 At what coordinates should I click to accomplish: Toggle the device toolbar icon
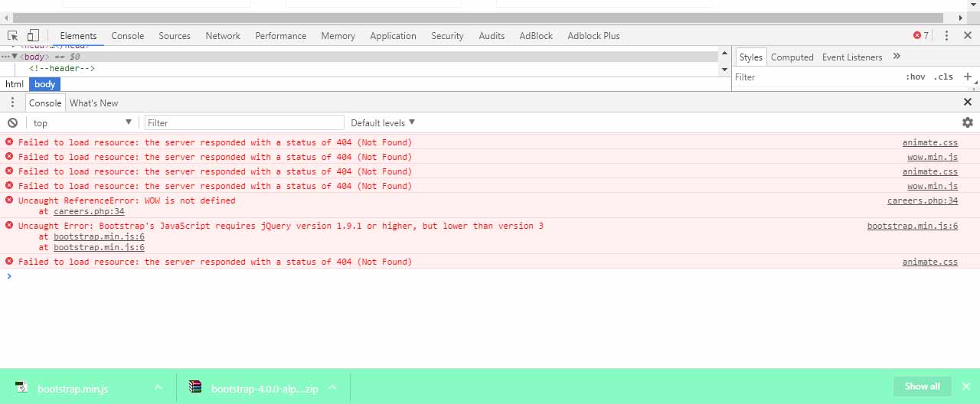(x=33, y=35)
